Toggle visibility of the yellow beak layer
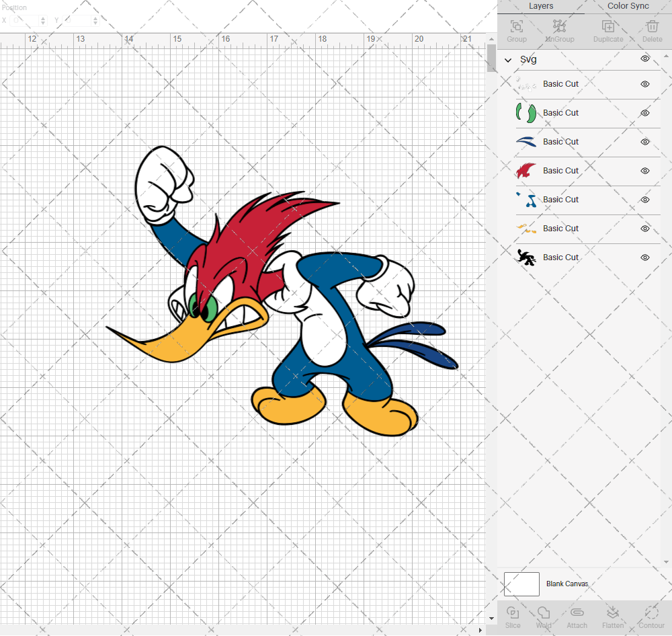The width and height of the screenshot is (672, 636). [x=645, y=229]
